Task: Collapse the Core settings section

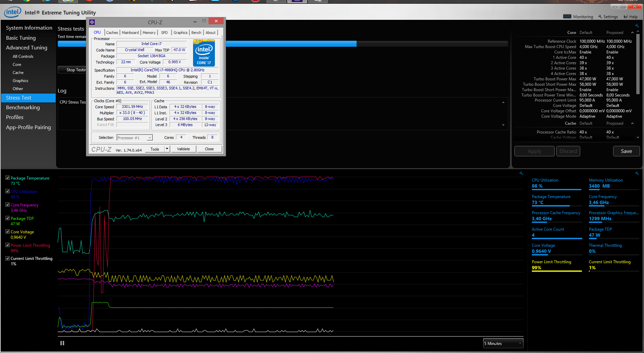Action: tap(633, 33)
